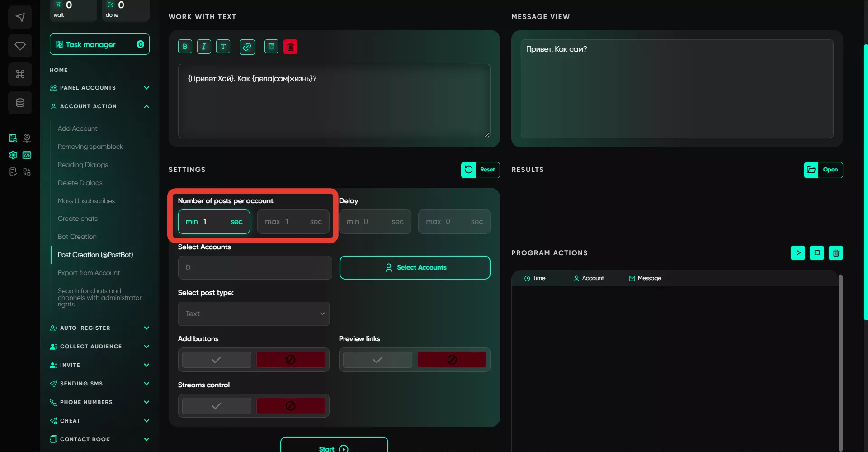
Task: Disable Streams control with red ban toggle
Action: [291, 406]
